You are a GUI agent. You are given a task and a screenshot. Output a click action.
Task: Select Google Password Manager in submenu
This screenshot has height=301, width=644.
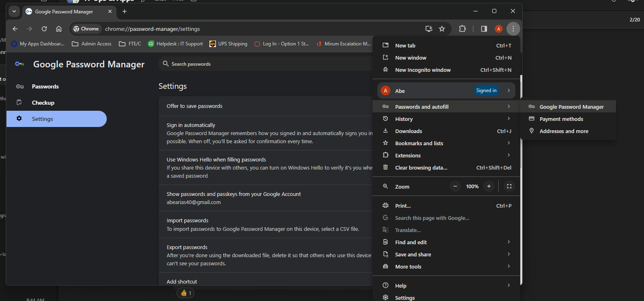coord(569,107)
